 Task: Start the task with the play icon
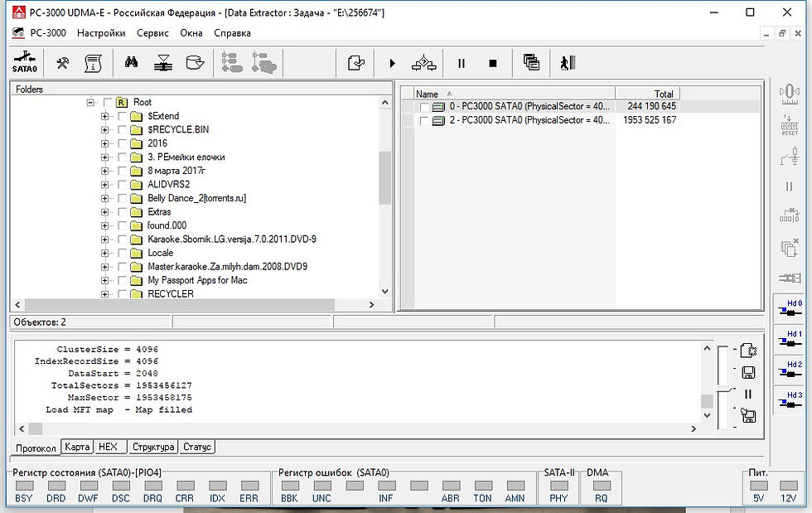pos(392,63)
